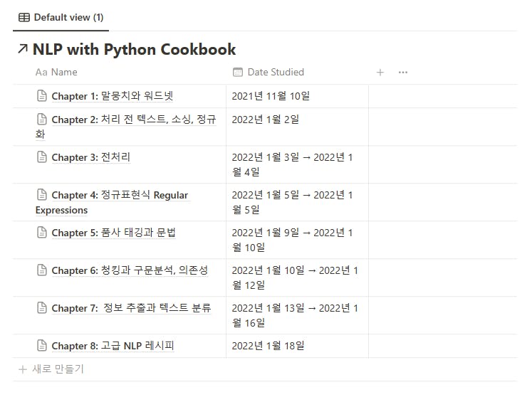Viewport: 532px width, 402px height.
Task: Open the Date Studied column header menu
Action: coord(275,72)
